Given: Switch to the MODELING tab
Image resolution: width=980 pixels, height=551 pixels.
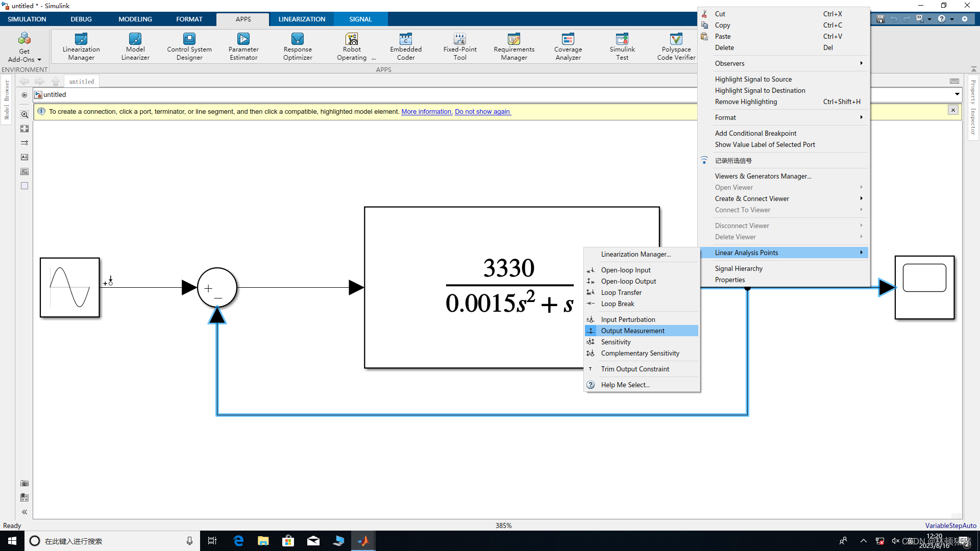Looking at the screenshot, I should click(x=135, y=19).
